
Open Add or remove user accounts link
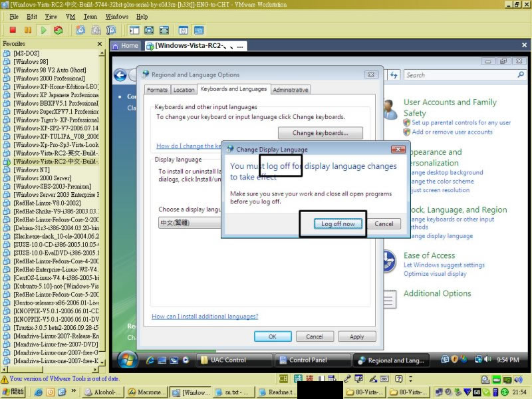452,132
